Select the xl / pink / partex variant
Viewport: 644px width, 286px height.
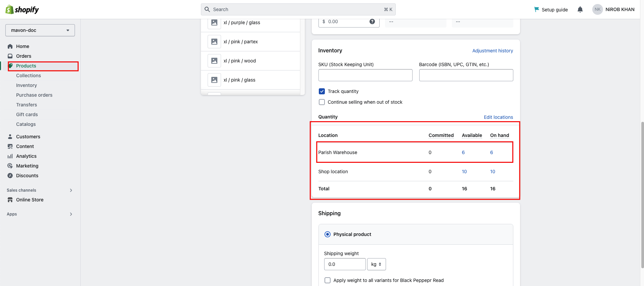pos(250,42)
